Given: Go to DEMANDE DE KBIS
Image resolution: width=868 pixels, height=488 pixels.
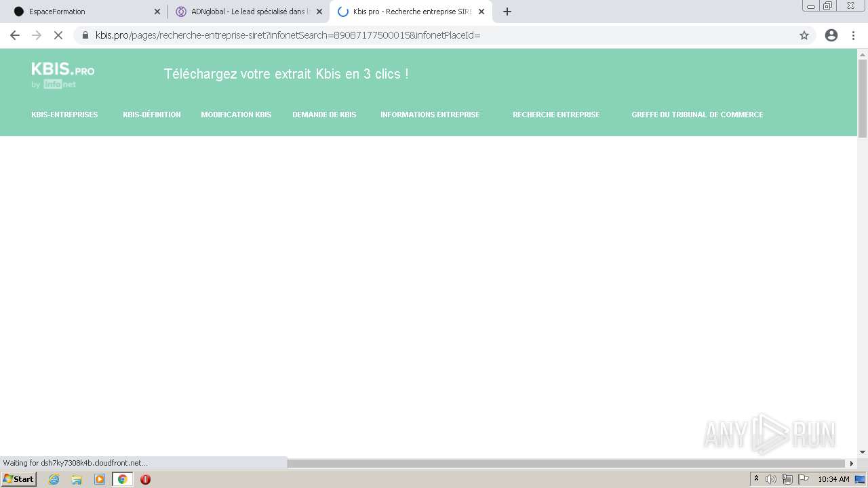Looking at the screenshot, I should (x=324, y=115).
